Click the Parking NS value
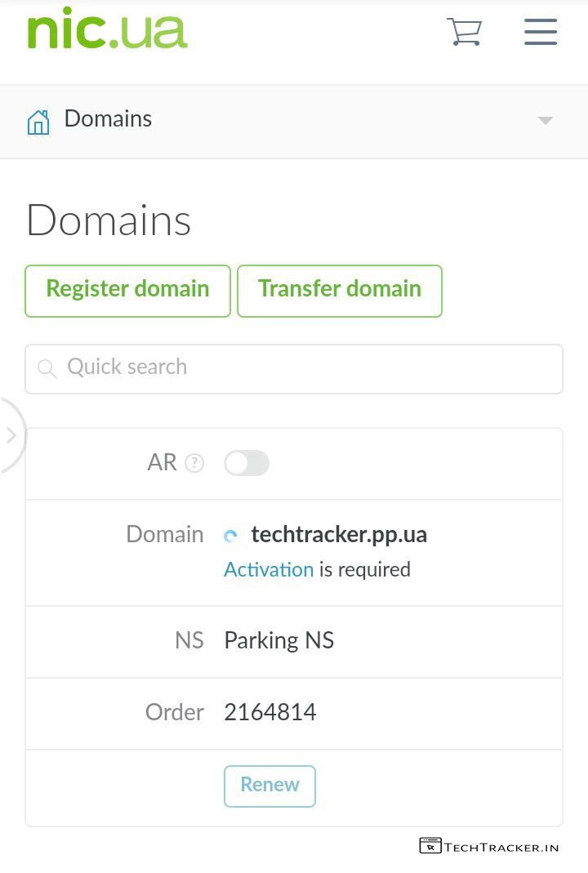The height and width of the screenshot is (873, 588). pyautogui.click(x=279, y=641)
